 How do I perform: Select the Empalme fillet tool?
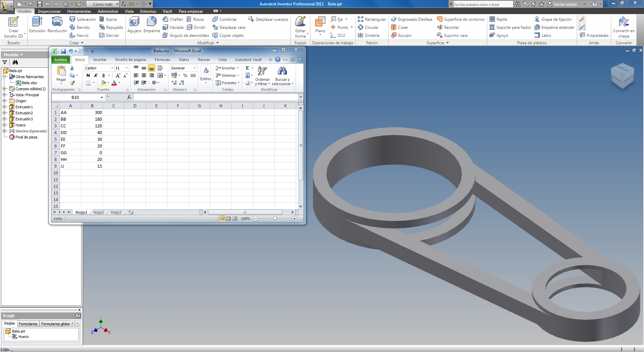152,24
